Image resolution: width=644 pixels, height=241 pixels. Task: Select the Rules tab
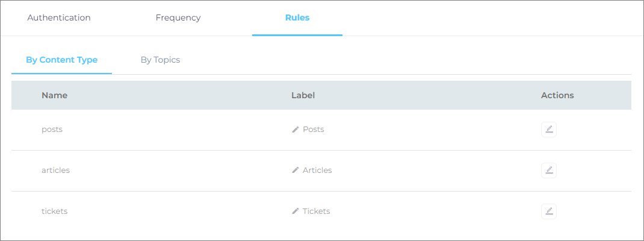[297, 18]
